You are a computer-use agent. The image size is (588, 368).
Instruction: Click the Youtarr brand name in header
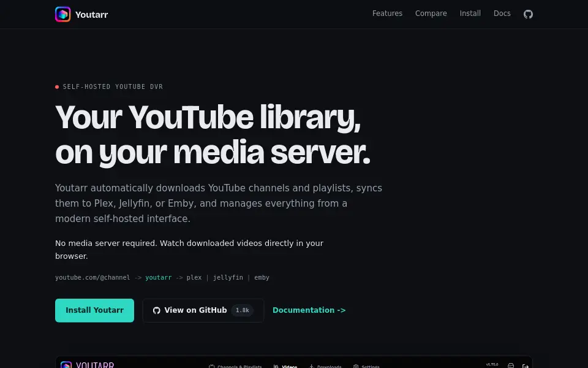[x=91, y=15]
